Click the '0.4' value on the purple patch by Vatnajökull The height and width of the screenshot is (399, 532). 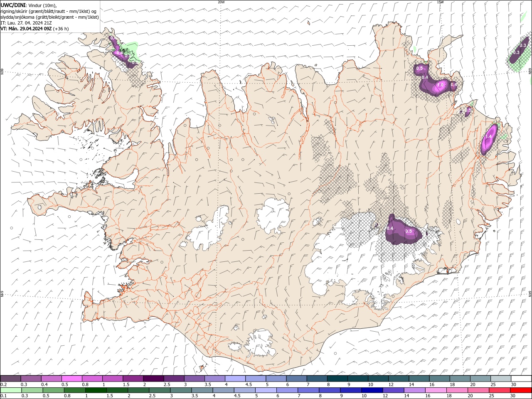[390, 228]
